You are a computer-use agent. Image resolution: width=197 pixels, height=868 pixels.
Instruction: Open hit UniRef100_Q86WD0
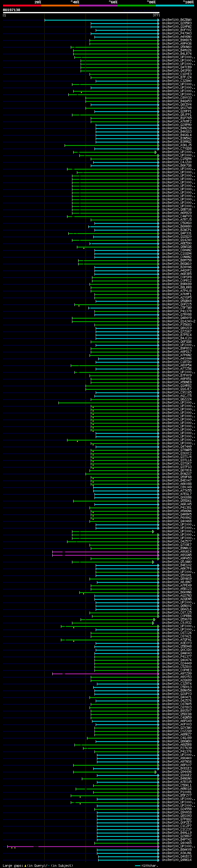[x=177, y=741]
